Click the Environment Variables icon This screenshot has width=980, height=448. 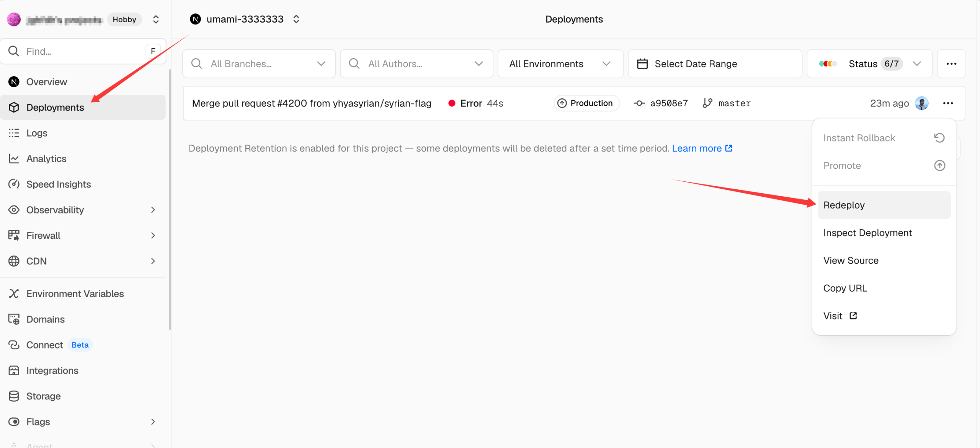[x=14, y=294]
